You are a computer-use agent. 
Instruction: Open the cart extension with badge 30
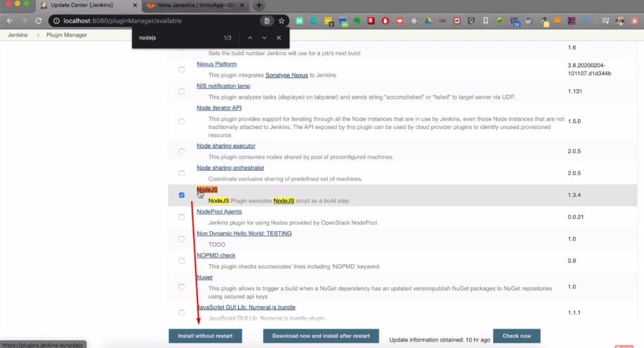[514, 21]
